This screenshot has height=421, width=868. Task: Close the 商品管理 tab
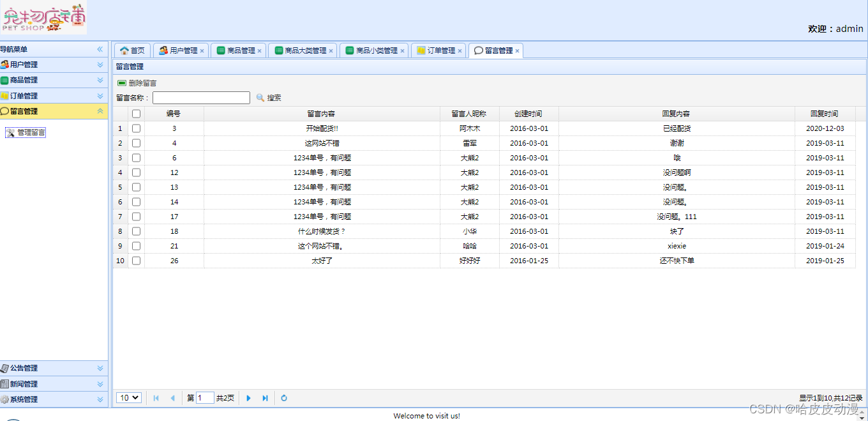pyautogui.click(x=260, y=51)
